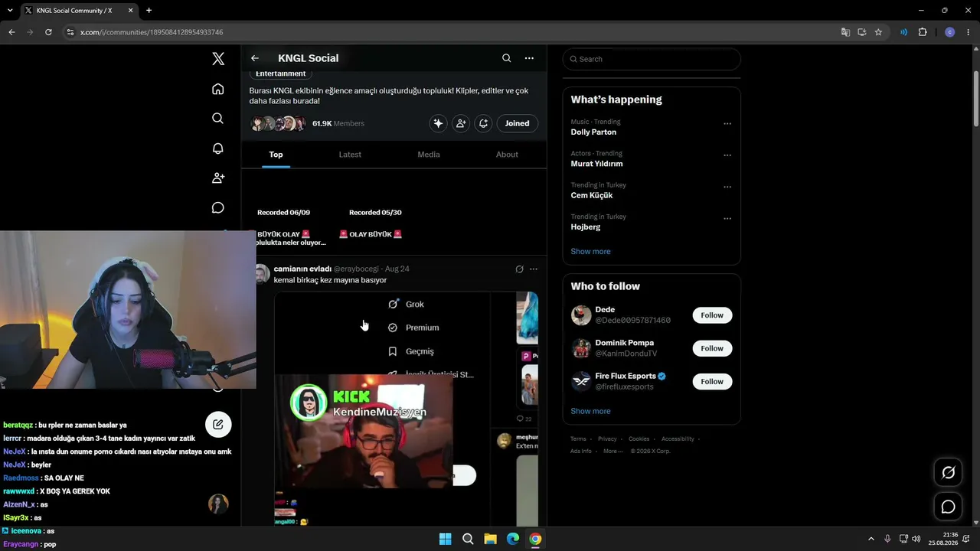This screenshot has width=980, height=551.
Task: Click the Grok icon on camianın evladı post
Action: (519, 269)
